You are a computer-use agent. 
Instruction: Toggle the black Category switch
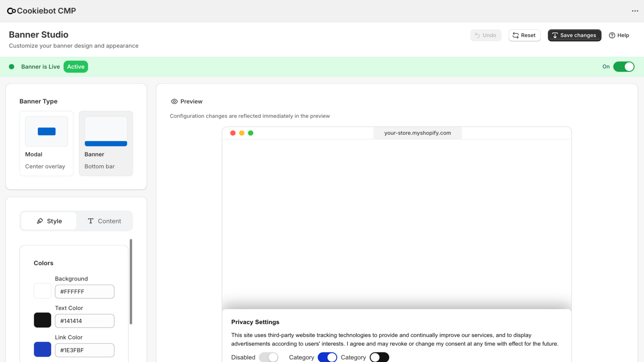pyautogui.click(x=379, y=357)
